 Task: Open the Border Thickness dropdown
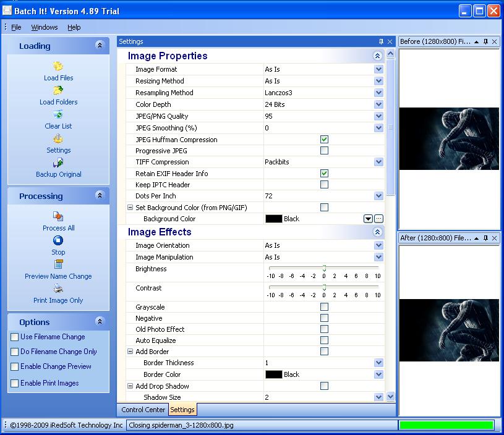[379, 363]
